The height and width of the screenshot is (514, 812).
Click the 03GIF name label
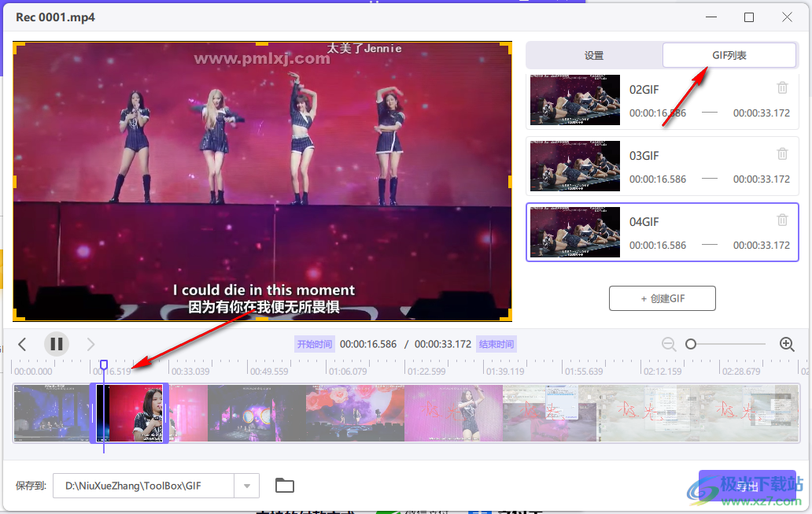[x=644, y=156]
